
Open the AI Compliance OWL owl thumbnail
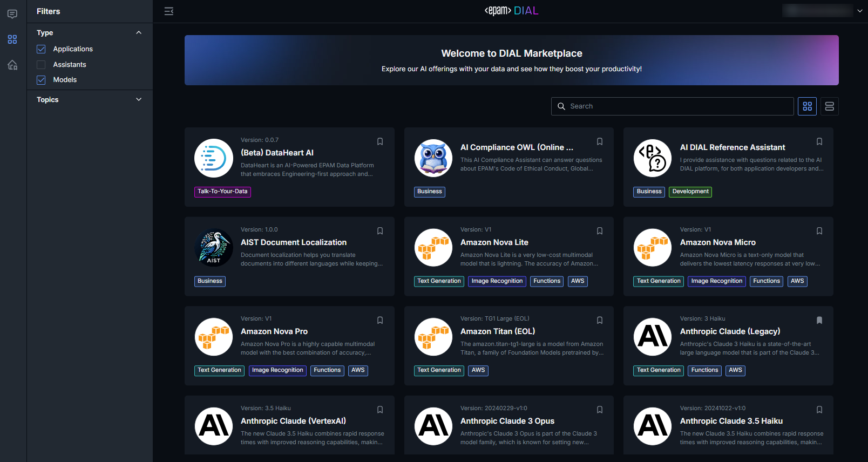tap(433, 158)
